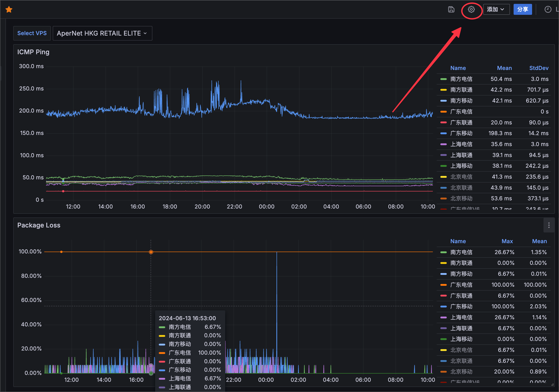Image resolution: width=559 pixels, height=392 pixels.
Task: Toggle 北京电信 series in Package Loss legend
Action: [x=461, y=350]
